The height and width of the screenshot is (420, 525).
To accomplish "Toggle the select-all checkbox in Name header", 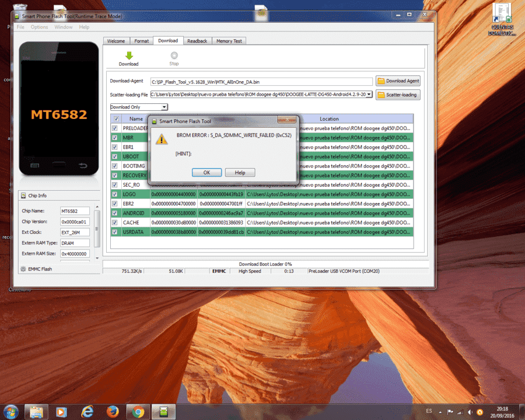I will point(116,119).
